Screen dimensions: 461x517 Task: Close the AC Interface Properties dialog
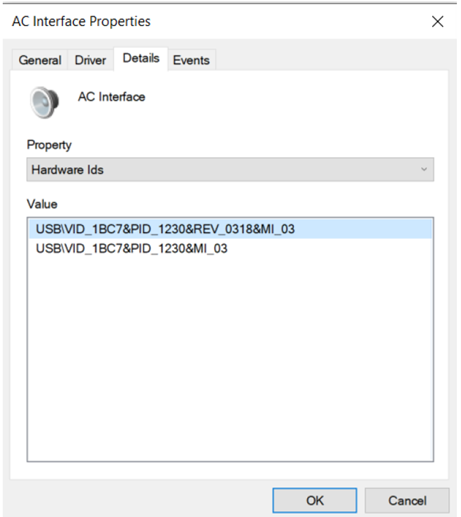(x=437, y=22)
